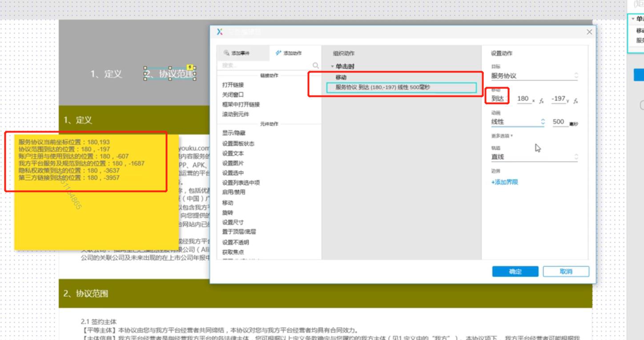Image resolution: width=644 pixels, height=340 pixels.
Task: Collapse the 更多选项 section
Action: [502, 136]
